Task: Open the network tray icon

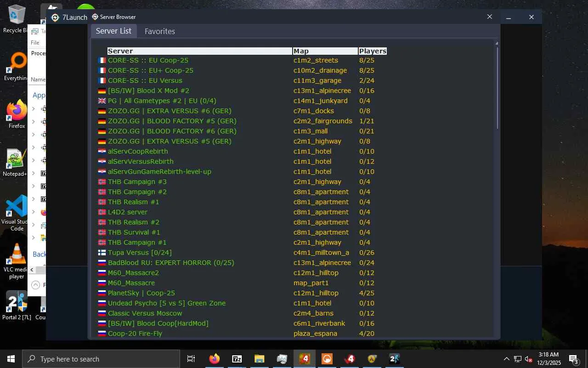Action: coord(518,359)
